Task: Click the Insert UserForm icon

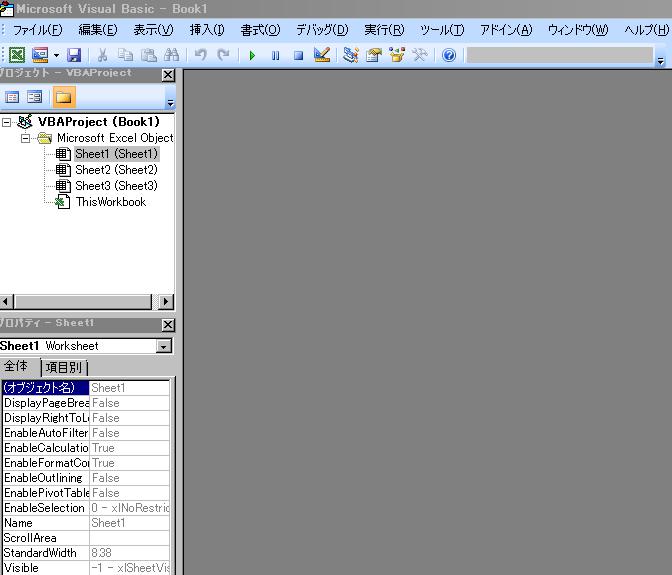Action: (x=40, y=55)
